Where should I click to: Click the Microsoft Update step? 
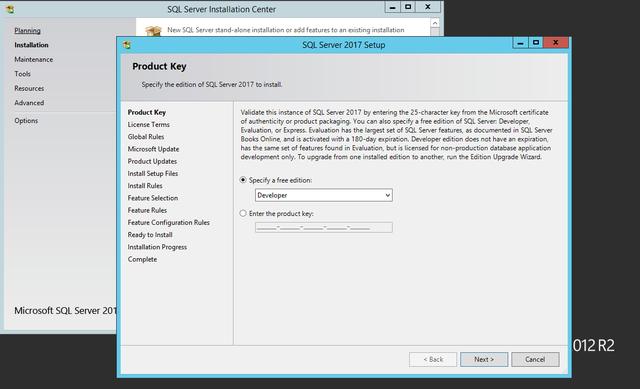click(x=153, y=149)
